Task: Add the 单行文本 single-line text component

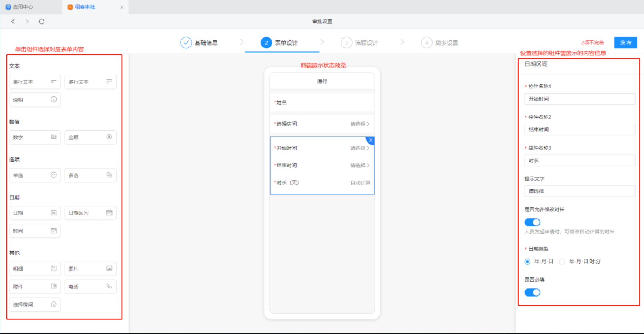Action: click(35, 82)
